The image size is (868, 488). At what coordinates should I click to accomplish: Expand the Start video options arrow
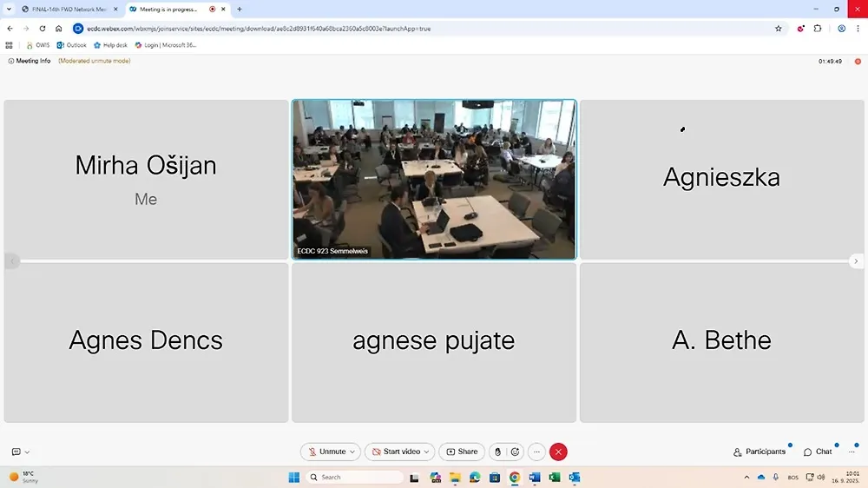point(427,452)
